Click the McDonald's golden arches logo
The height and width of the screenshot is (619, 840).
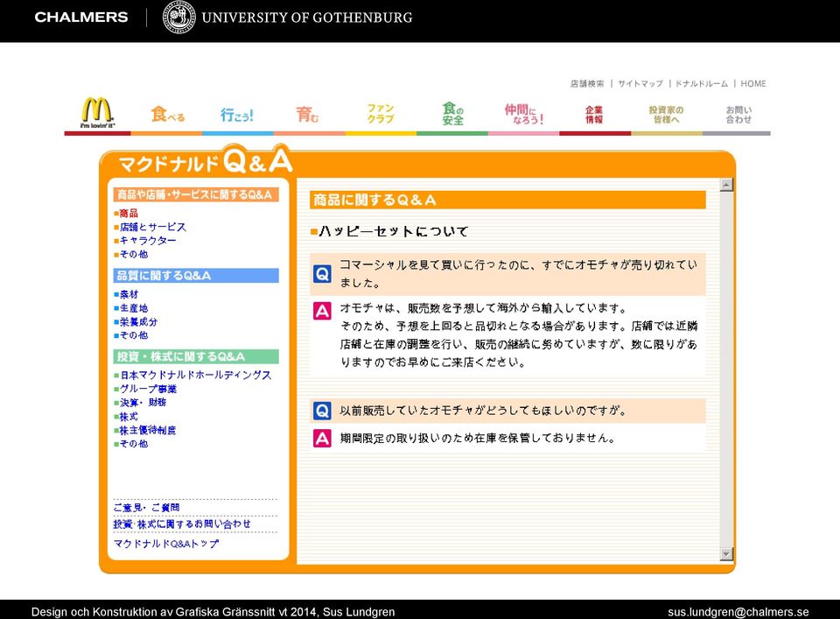pyautogui.click(x=97, y=113)
